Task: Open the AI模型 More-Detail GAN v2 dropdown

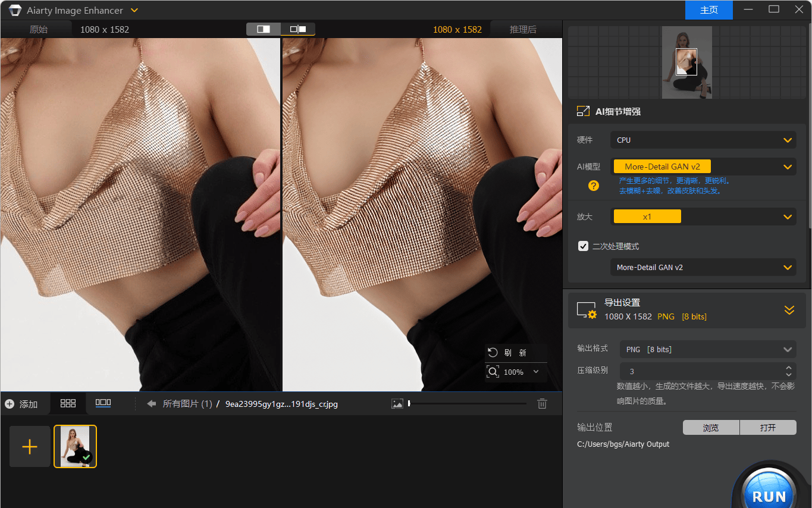Action: (x=703, y=167)
